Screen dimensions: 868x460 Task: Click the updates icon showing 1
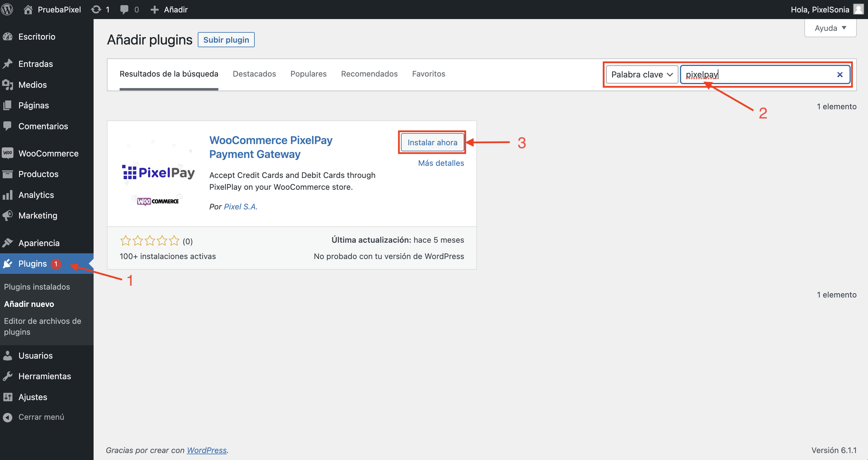pos(101,9)
